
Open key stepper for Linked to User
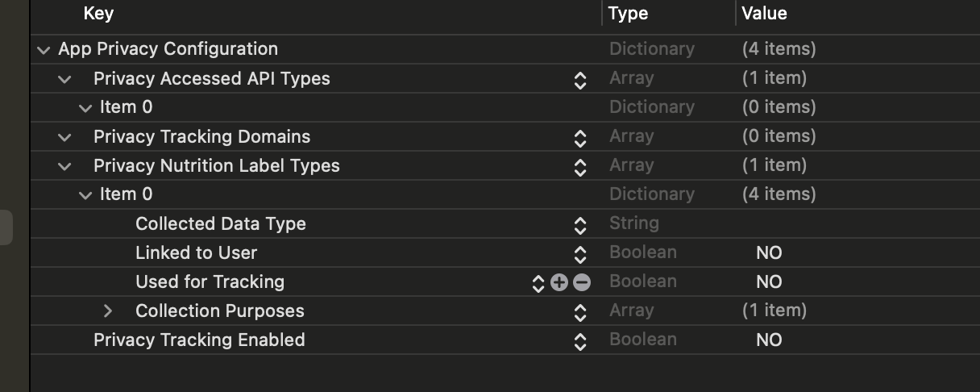[x=579, y=254]
